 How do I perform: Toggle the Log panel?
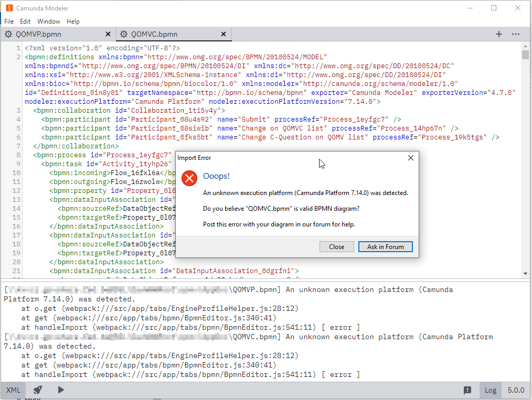(x=490, y=390)
